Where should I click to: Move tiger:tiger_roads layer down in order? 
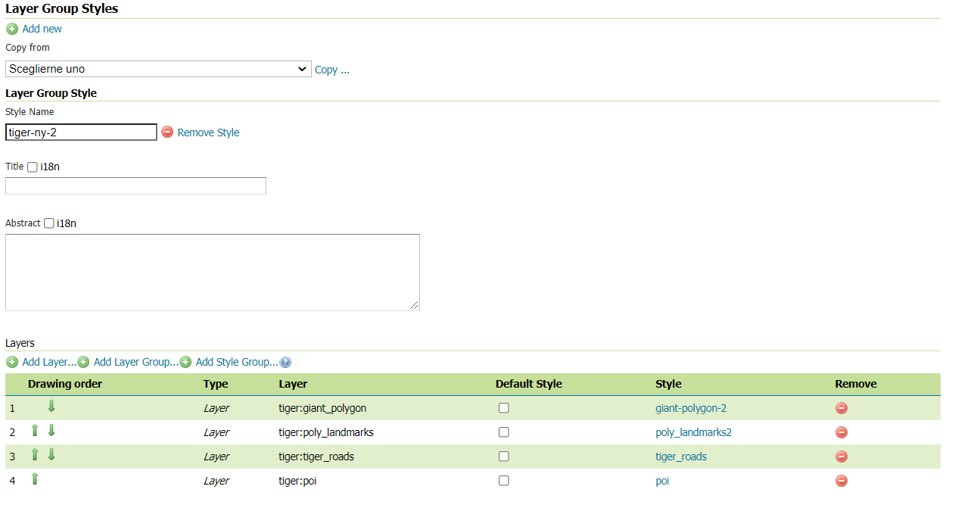pyautogui.click(x=51, y=455)
